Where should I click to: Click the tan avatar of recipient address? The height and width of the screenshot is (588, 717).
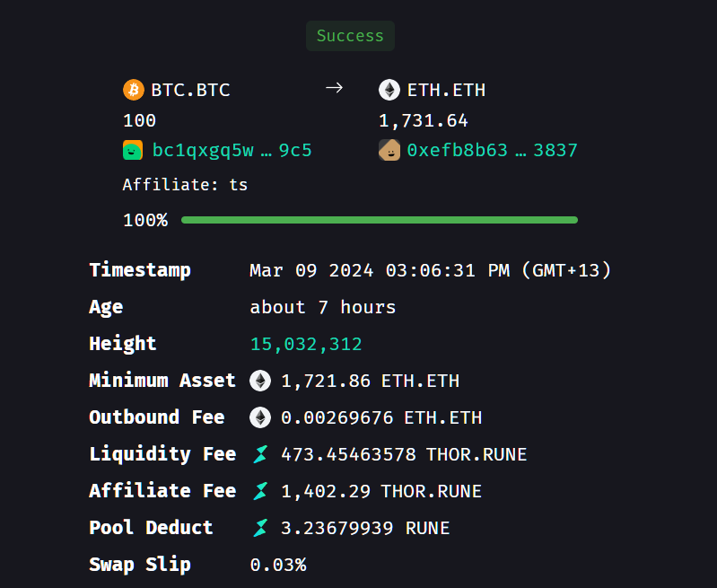point(389,150)
